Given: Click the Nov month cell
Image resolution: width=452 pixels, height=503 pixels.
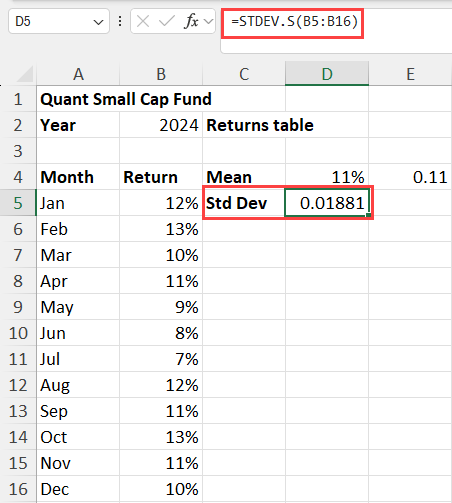Looking at the screenshot, I should [x=78, y=463].
